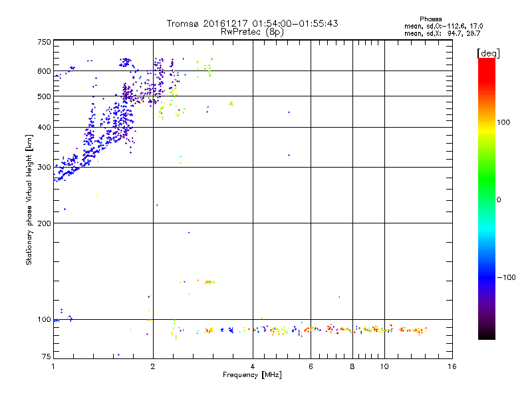Click the x-axis tick label '4'

pyautogui.click(x=253, y=366)
